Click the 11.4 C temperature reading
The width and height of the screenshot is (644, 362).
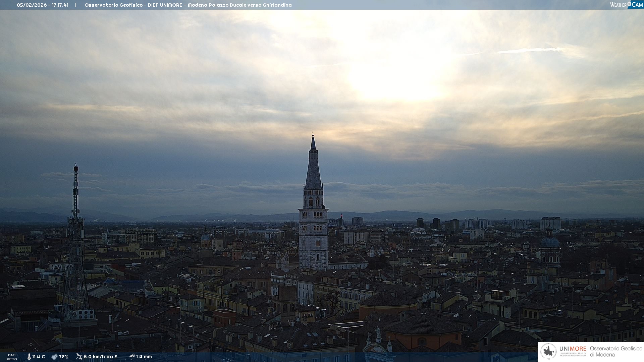[x=39, y=357]
